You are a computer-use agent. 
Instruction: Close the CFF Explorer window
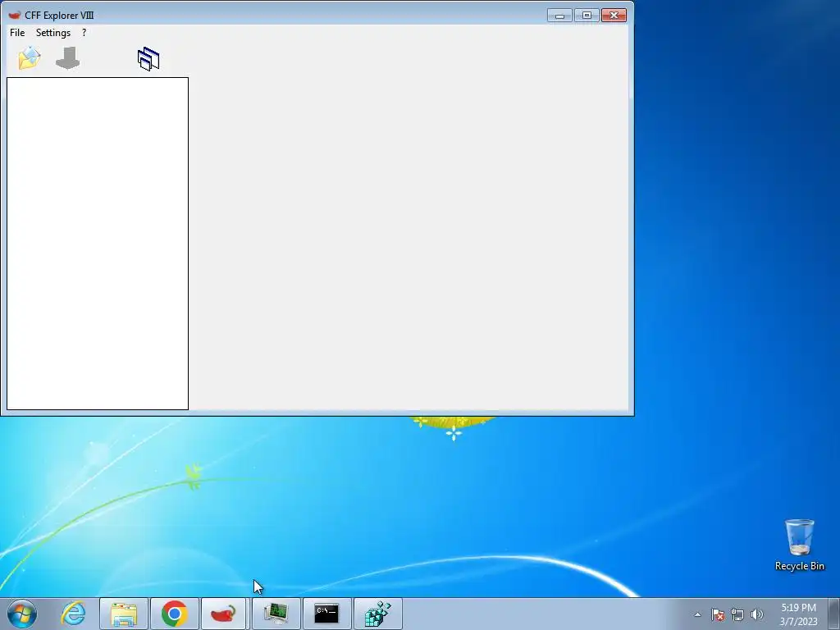(614, 16)
